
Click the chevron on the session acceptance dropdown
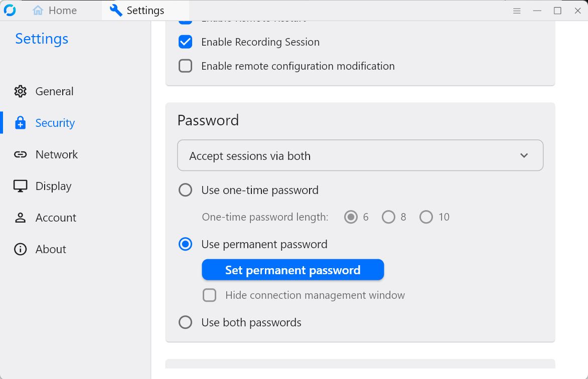pos(524,155)
